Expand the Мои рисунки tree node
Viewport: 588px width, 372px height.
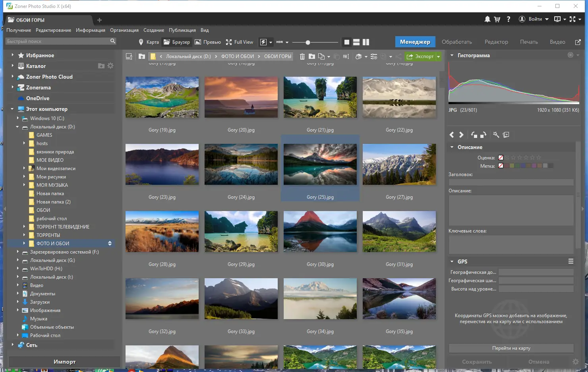point(24,176)
